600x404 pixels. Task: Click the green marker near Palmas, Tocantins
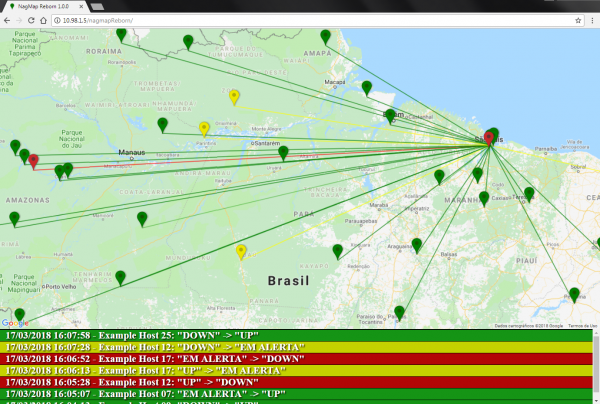click(x=400, y=312)
